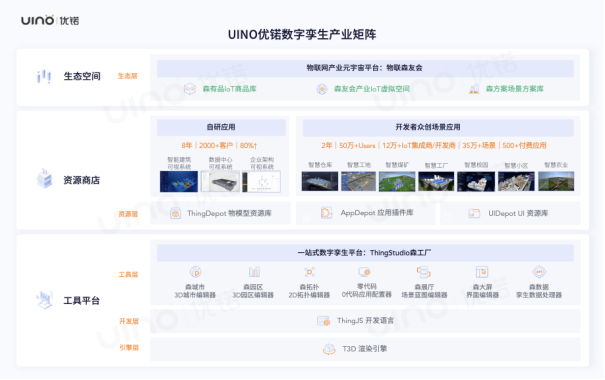This screenshot has height=380, width=605.
Task: Click the 森数据 孪生数据处理器 icon
Action: (539, 272)
